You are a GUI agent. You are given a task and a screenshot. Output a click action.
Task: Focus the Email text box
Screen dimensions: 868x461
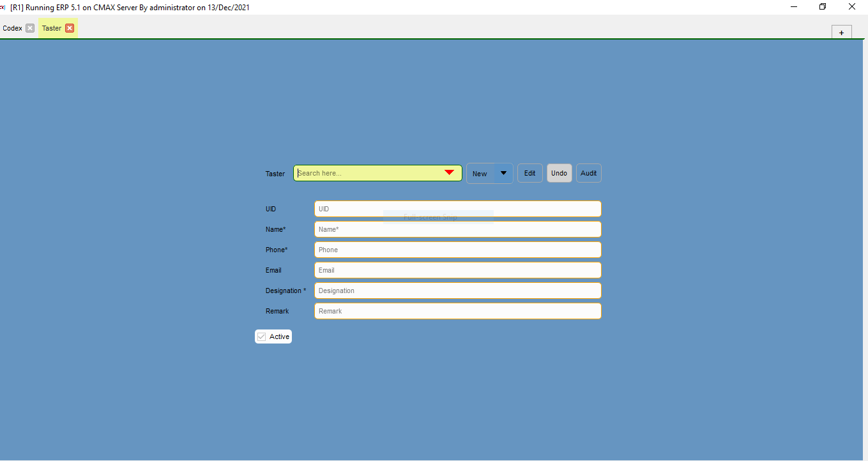(457, 270)
